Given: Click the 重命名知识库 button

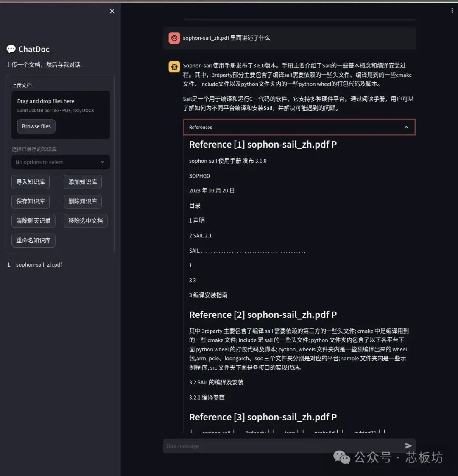Looking at the screenshot, I should [x=33, y=240].
